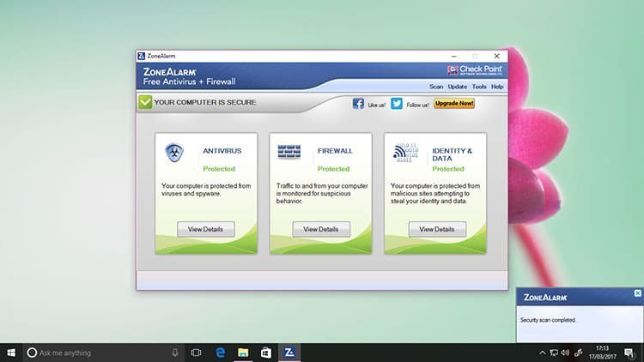Click the Upgrade Now! button
The height and width of the screenshot is (362, 644).
tap(454, 104)
